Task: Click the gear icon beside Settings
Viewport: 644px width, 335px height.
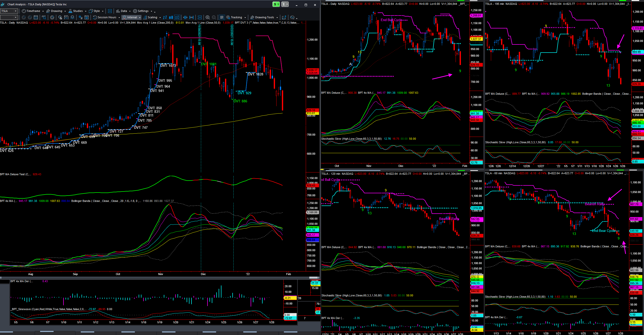Action: 135,11
